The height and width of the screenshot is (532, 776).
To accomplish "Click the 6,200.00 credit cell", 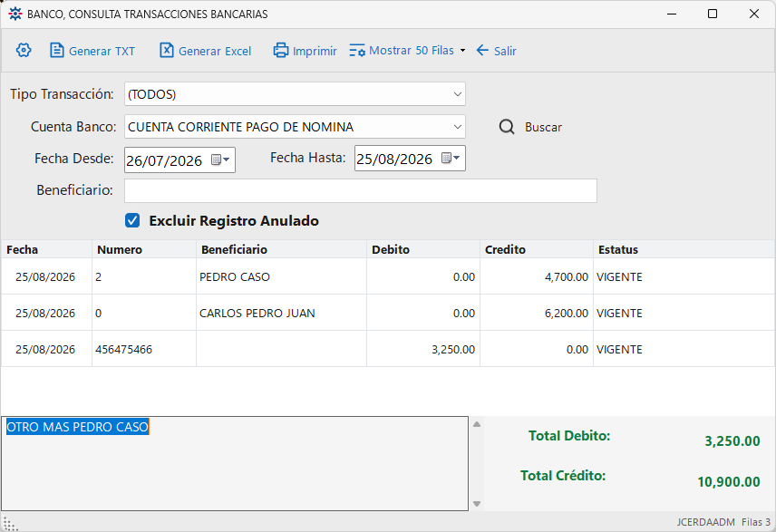I will [537, 314].
